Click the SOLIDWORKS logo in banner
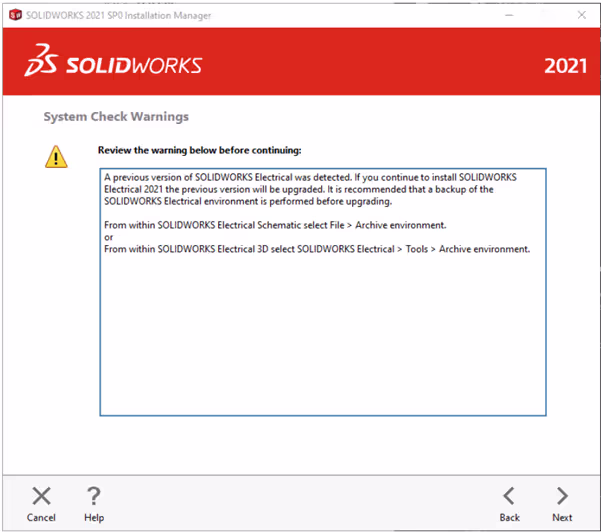 (x=113, y=61)
